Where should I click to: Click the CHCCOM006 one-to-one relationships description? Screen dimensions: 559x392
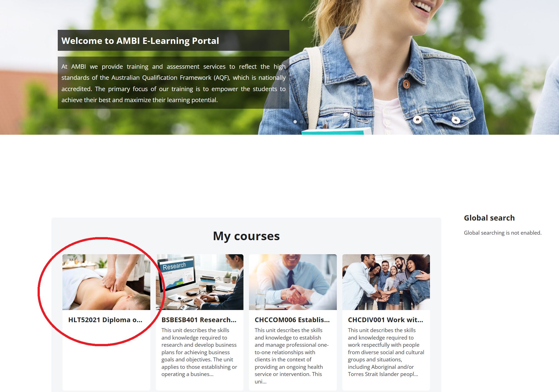(292, 356)
